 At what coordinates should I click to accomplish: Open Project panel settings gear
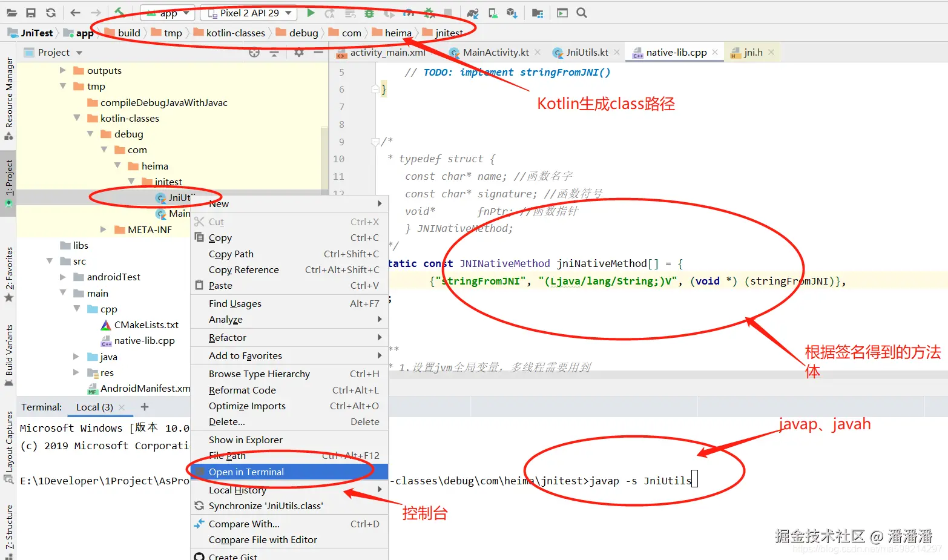point(299,53)
